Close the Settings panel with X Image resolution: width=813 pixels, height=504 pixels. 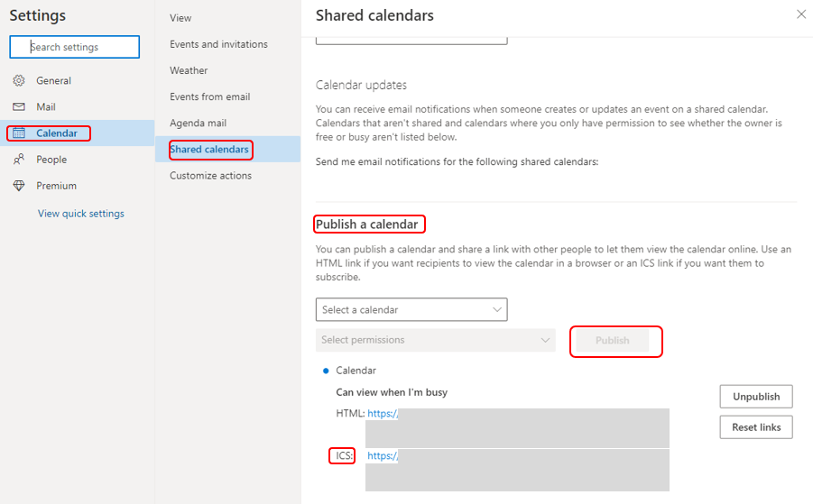[800, 14]
